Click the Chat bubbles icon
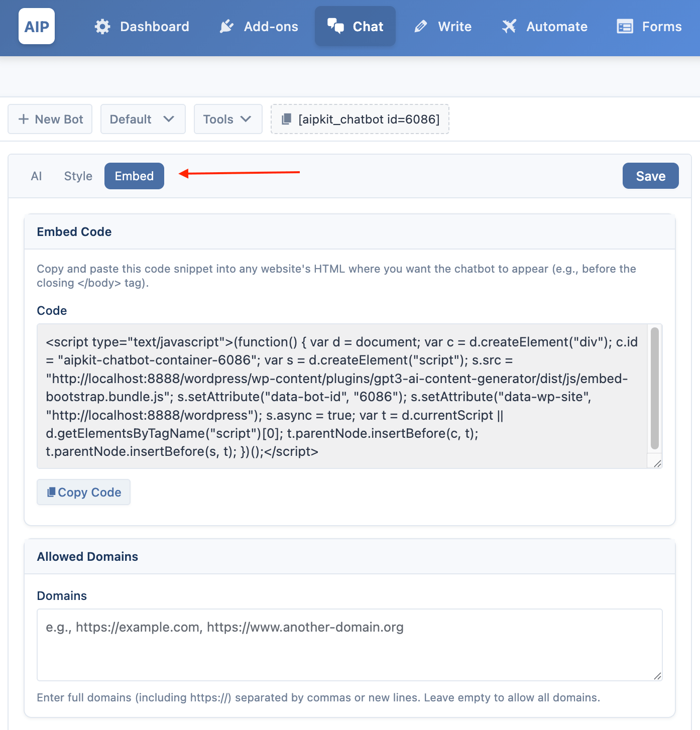 click(x=335, y=26)
